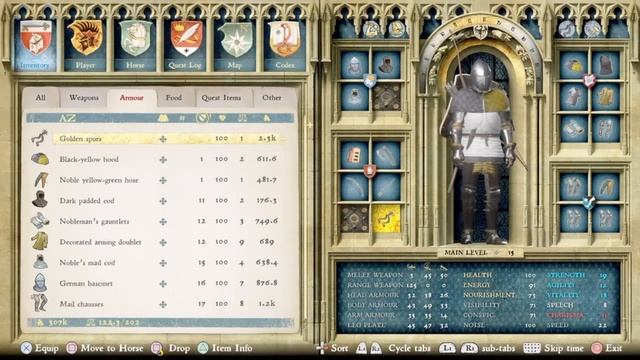Viewport: 640px width, 360px height.
Task: Sort by condition shield column icon
Action: tap(222, 118)
